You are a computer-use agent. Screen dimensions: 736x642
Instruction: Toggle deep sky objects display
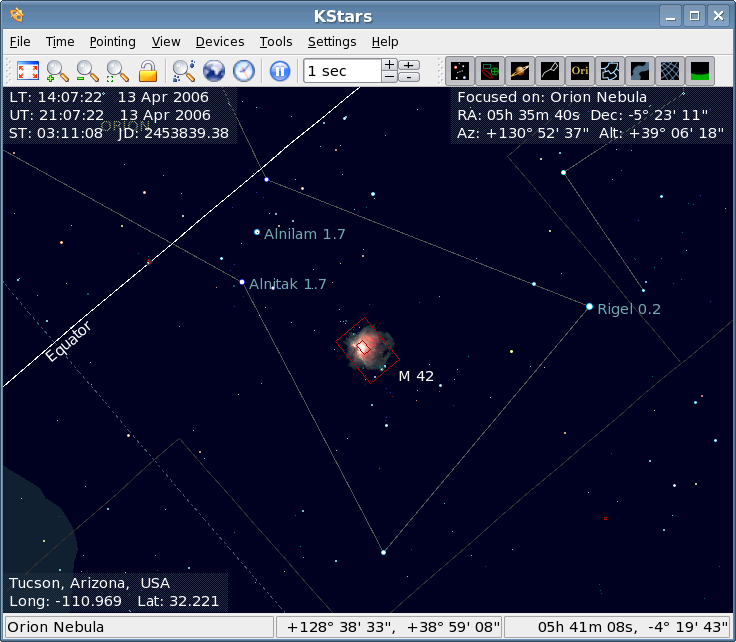coord(490,71)
